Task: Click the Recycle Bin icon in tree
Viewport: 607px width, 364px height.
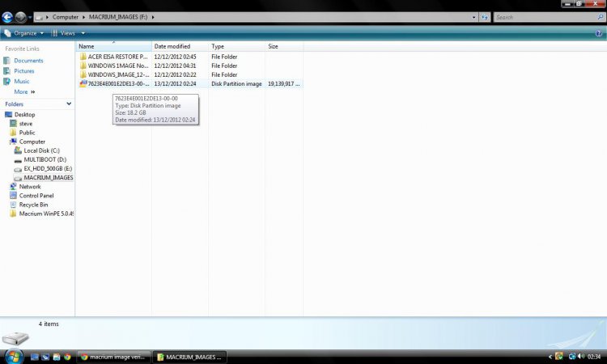Action: tap(13, 205)
